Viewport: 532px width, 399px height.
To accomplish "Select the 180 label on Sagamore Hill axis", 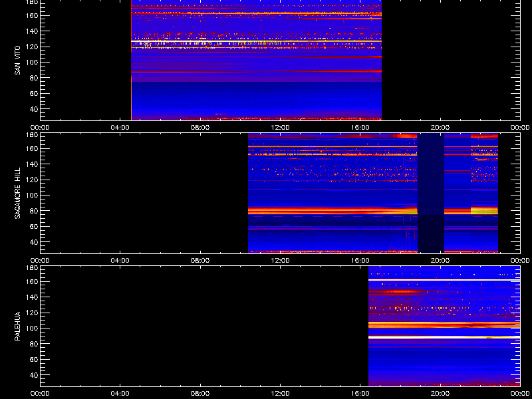I will coord(32,135).
